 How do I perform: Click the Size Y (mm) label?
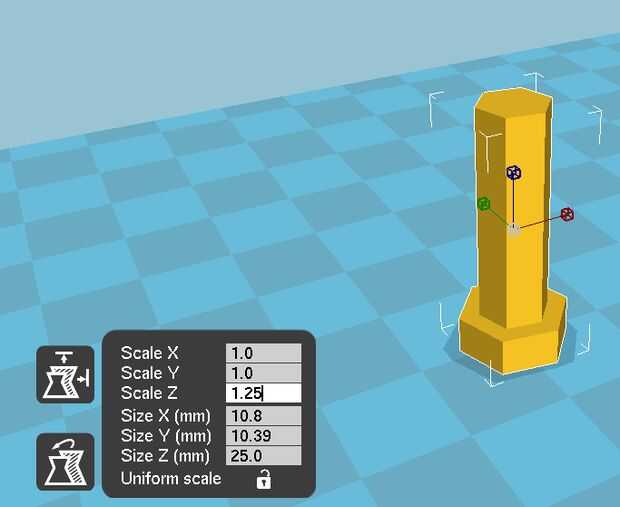[166, 435]
